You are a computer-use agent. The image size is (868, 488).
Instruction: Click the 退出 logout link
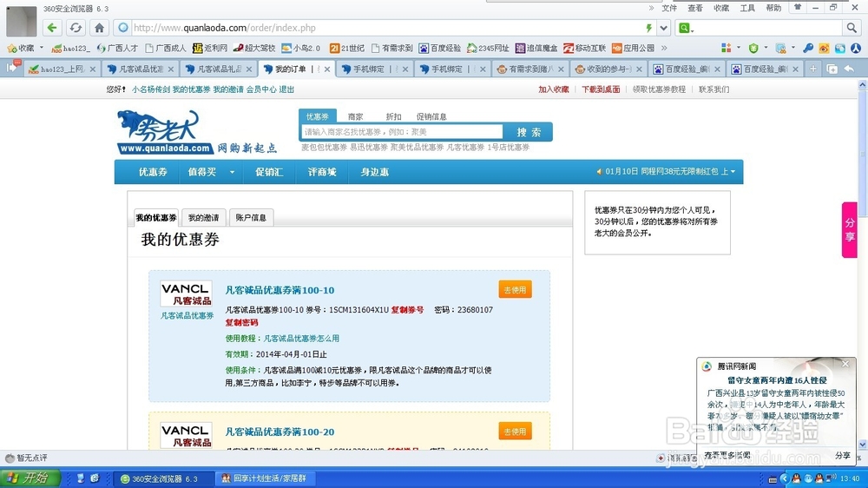click(x=286, y=89)
